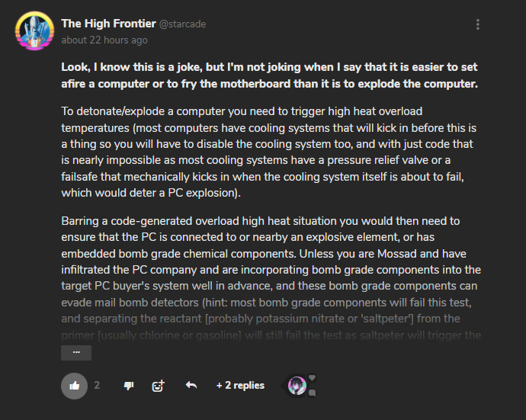Open The High Frontier display name
526x420 pixels.
point(108,24)
